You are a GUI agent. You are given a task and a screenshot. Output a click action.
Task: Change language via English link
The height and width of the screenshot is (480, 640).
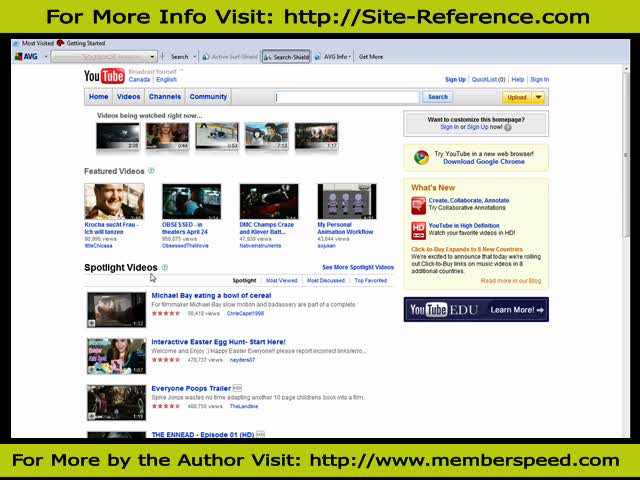pyautogui.click(x=167, y=80)
